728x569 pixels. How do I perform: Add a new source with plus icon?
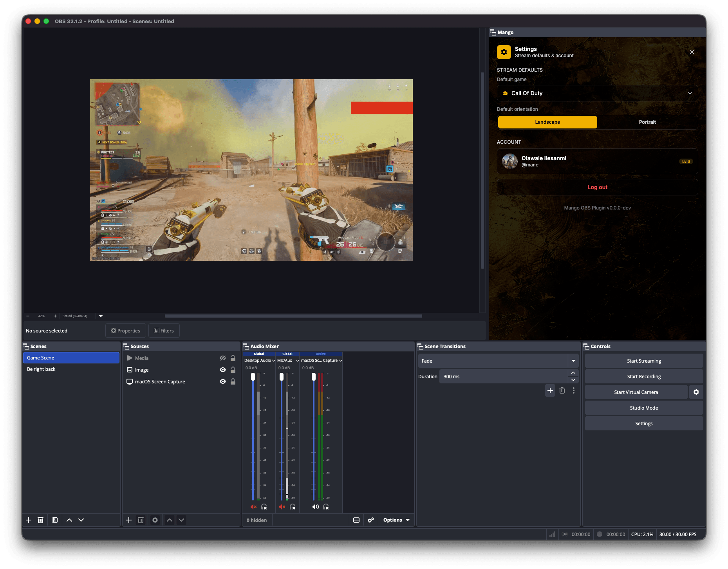pos(129,520)
